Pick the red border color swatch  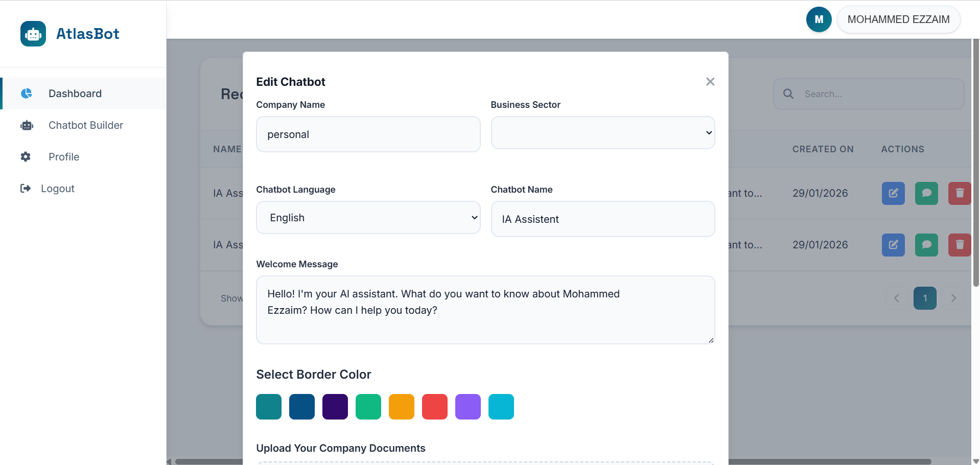pyautogui.click(x=434, y=407)
